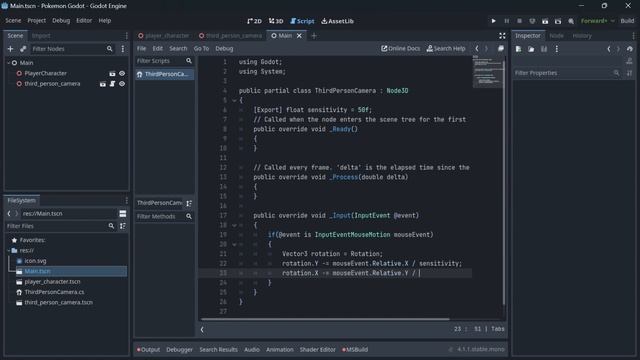Open Inspector property display options

click(629, 73)
